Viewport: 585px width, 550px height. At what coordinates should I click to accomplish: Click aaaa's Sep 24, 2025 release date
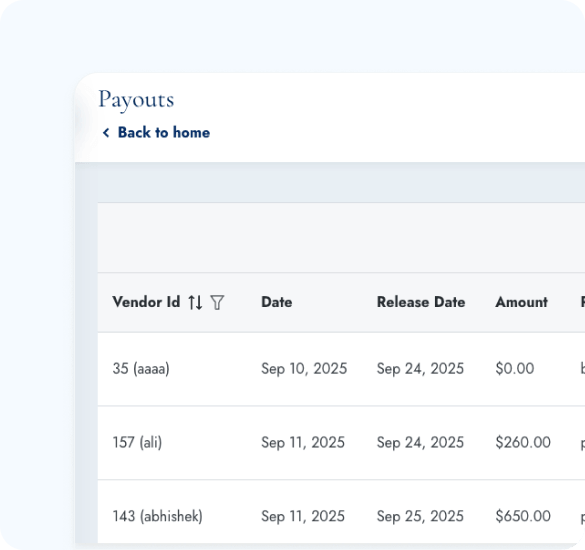(420, 369)
